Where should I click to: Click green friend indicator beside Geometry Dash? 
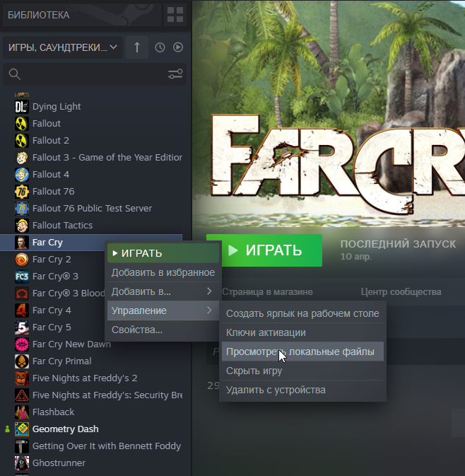(8, 429)
